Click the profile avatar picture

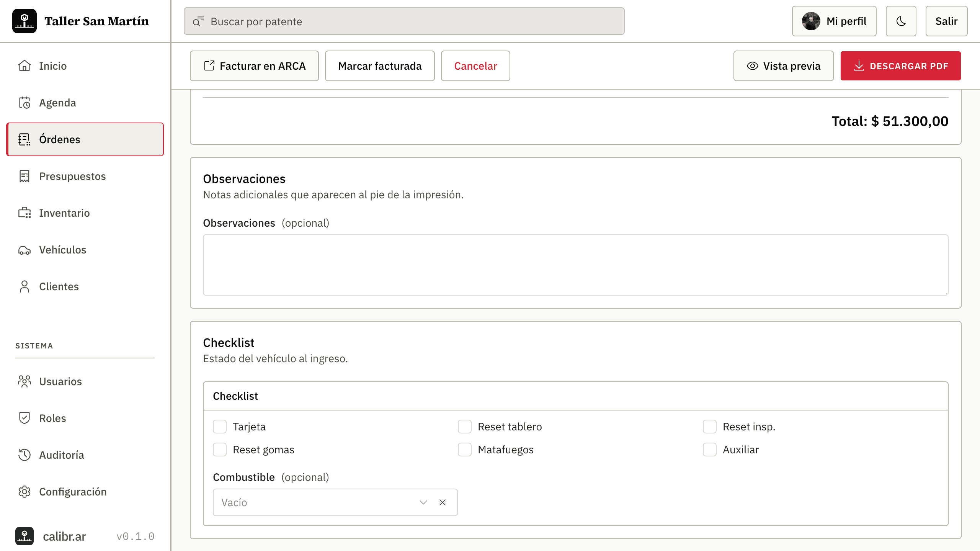tap(811, 21)
